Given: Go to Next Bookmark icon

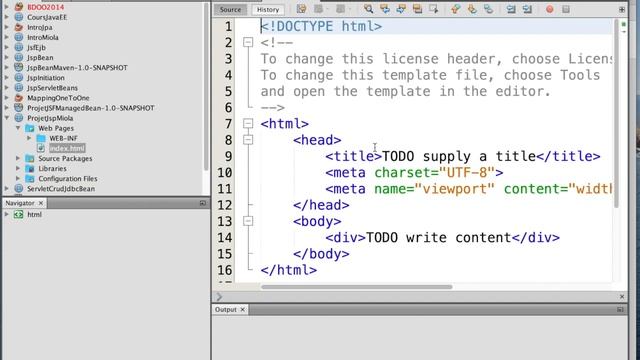Looking at the screenshot, I should 472,9.
